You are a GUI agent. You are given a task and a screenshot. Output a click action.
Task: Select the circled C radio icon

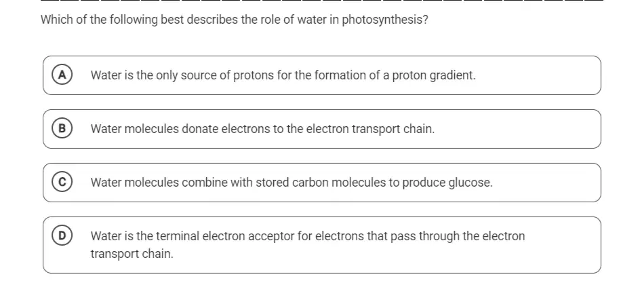pos(62,183)
